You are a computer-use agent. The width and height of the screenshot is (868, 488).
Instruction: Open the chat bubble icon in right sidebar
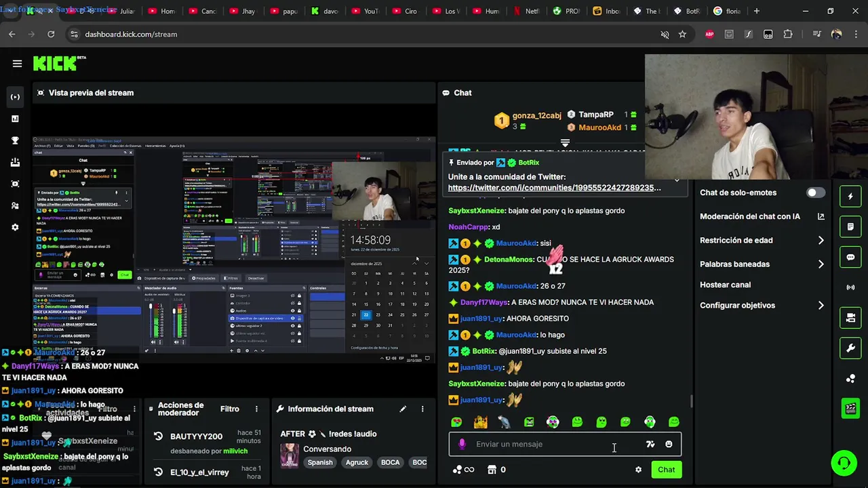coord(850,257)
